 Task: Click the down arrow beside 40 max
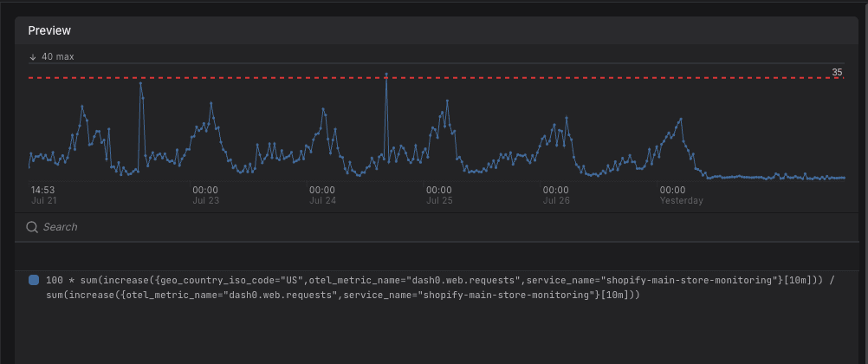tap(33, 56)
